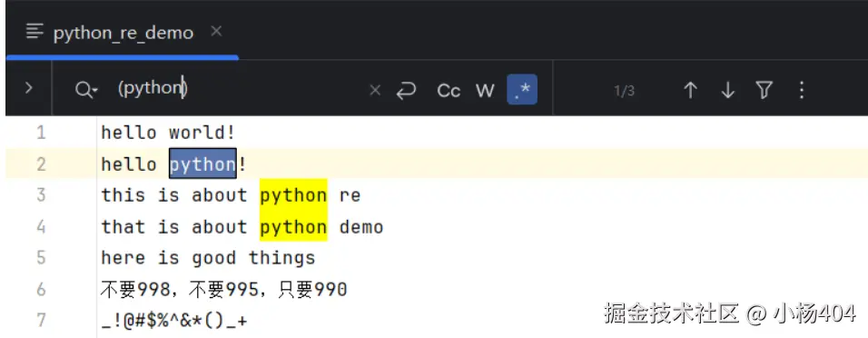This screenshot has width=868, height=338.
Task: Click the text file icon on the tab
Action: click(35, 32)
